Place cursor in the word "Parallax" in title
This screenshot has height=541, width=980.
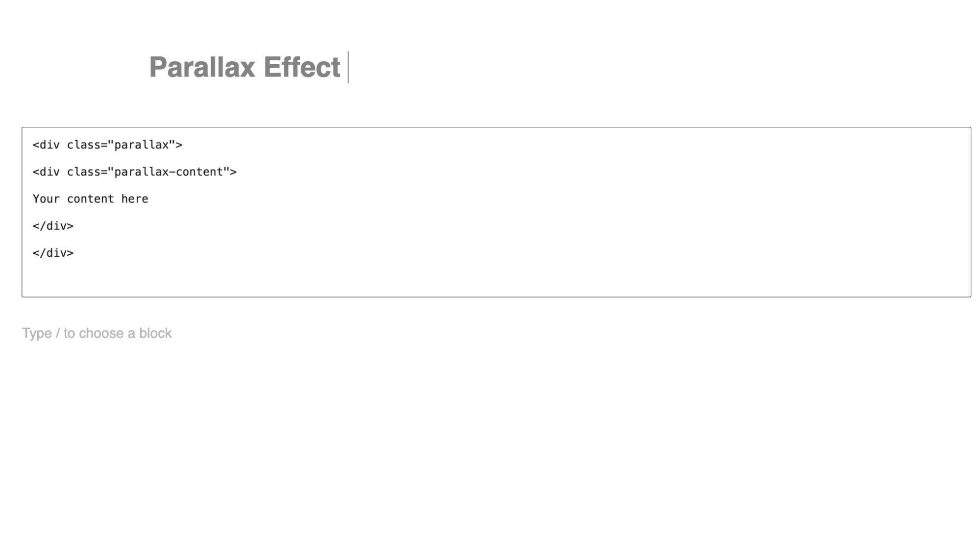pyautogui.click(x=202, y=67)
